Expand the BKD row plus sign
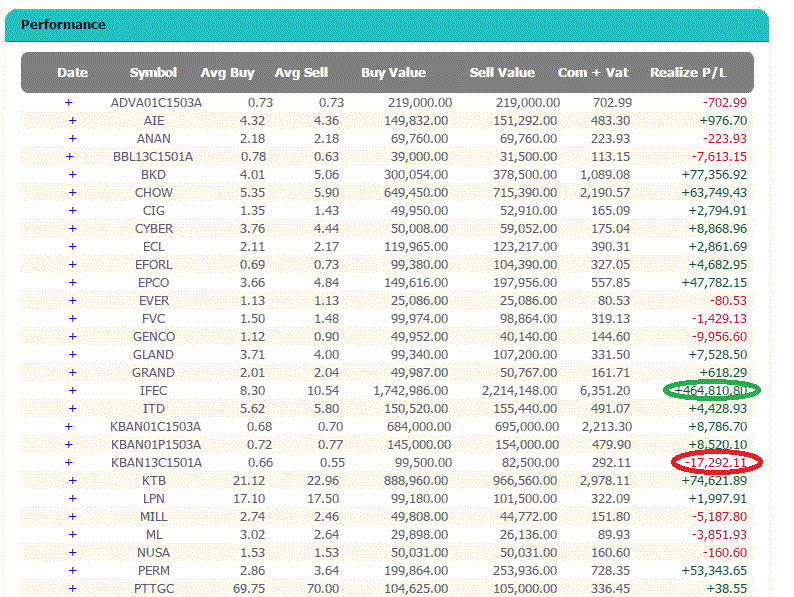Image resolution: width=794 pixels, height=597 pixels. point(73,174)
